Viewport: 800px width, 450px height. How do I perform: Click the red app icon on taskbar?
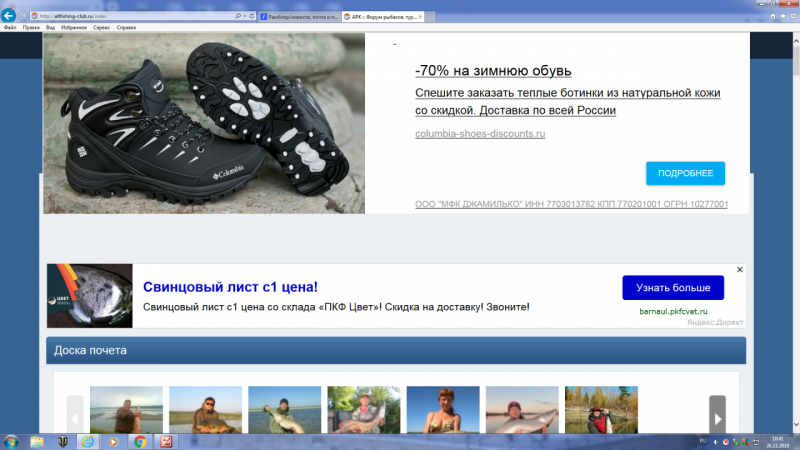(x=166, y=442)
